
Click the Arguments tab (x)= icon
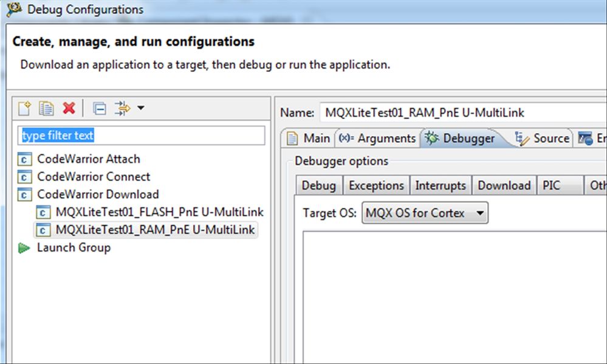pos(346,137)
